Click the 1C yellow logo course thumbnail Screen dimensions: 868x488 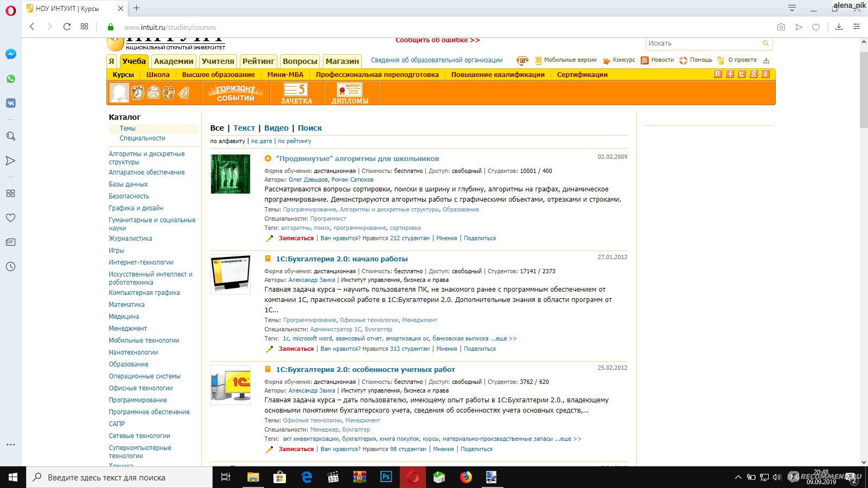click(231, 385)
